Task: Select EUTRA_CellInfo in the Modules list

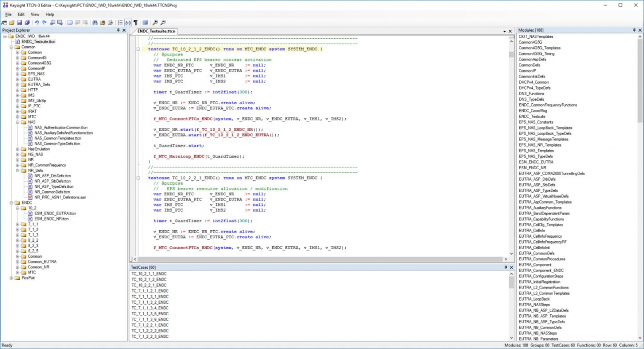Action: pyautogui.click(x=531, y=230)
